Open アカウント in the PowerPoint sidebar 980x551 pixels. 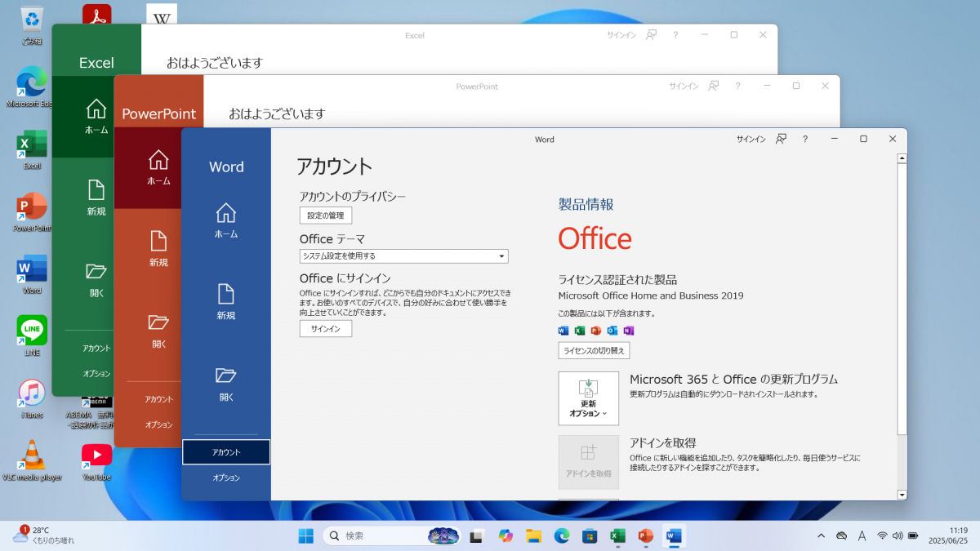pyautogui.click(x=158, y=399)
